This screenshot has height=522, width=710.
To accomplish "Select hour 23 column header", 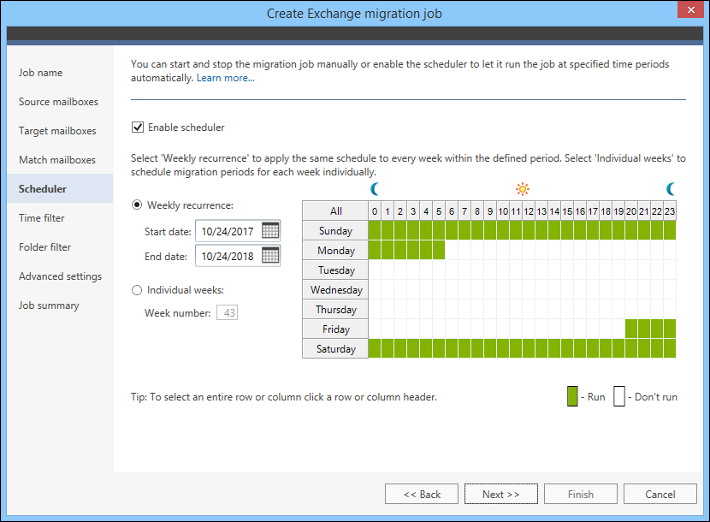I will click(x=670, y=211).
